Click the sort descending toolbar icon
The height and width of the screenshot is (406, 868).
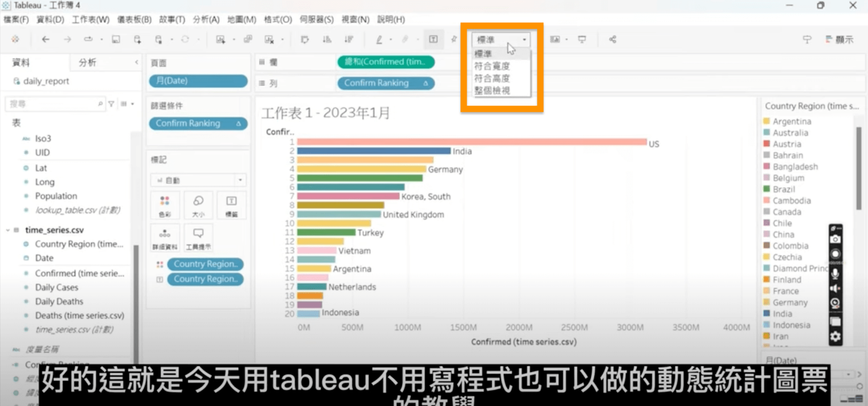click(348, 40)
